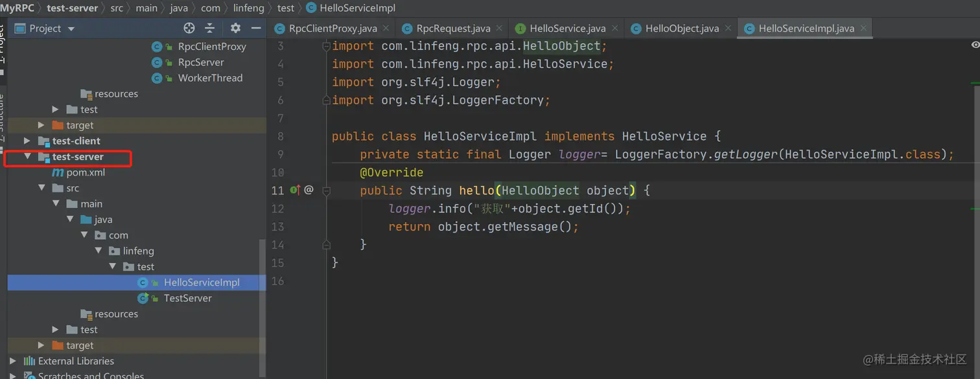This screenshot has width=980, height=379.
Task: Expand the lower test folder
Action: coord(55,330)
